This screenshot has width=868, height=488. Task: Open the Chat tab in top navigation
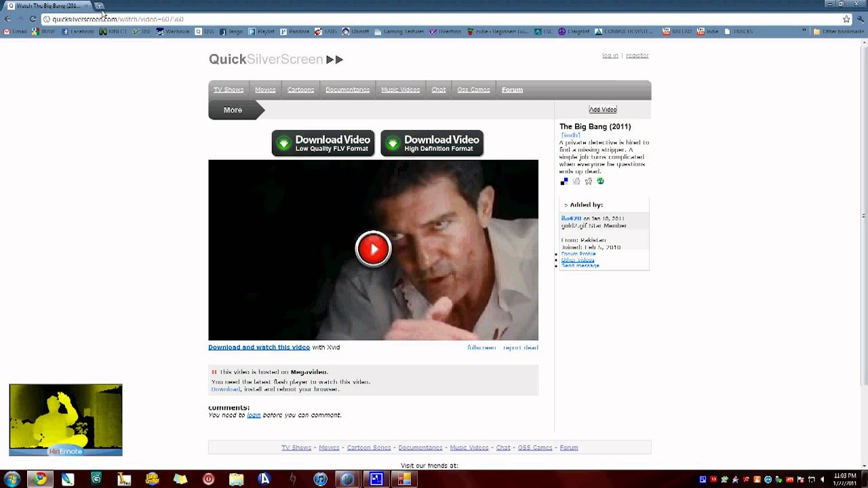tap(439, 89)
